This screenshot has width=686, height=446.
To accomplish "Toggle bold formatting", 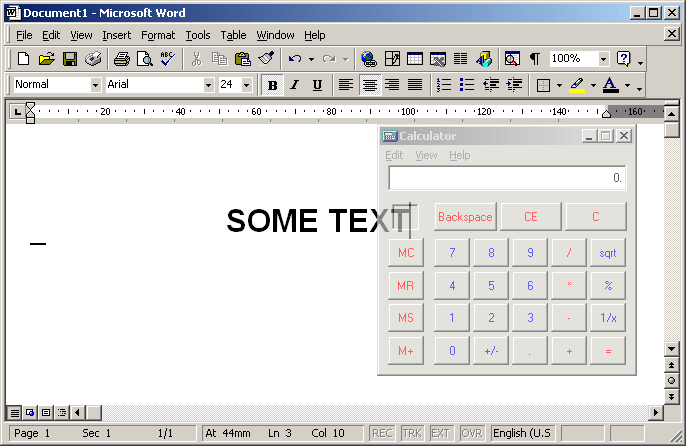I will (272, 84).
